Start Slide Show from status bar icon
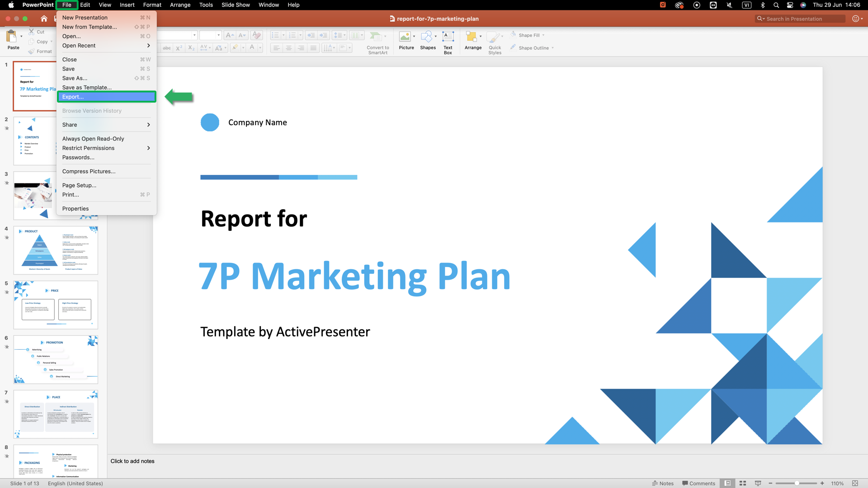Viewport: 868px width, 488px height. click(758, 483)
